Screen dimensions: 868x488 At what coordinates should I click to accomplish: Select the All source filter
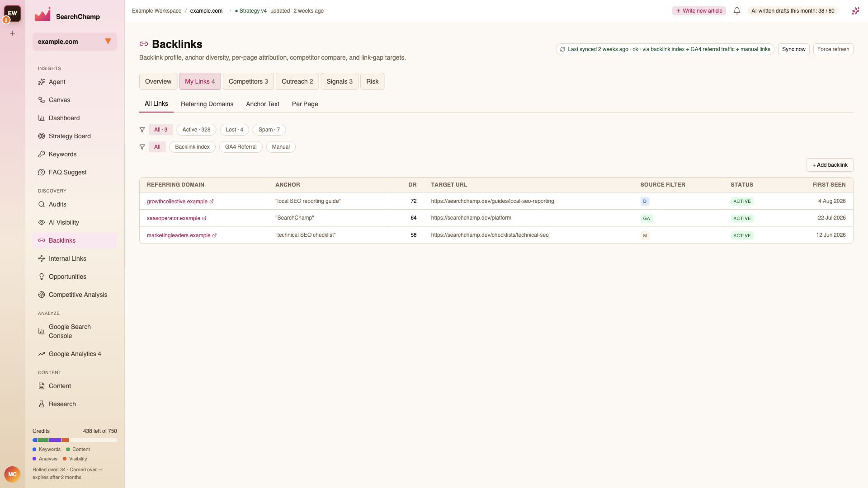(x=157, y=147)
